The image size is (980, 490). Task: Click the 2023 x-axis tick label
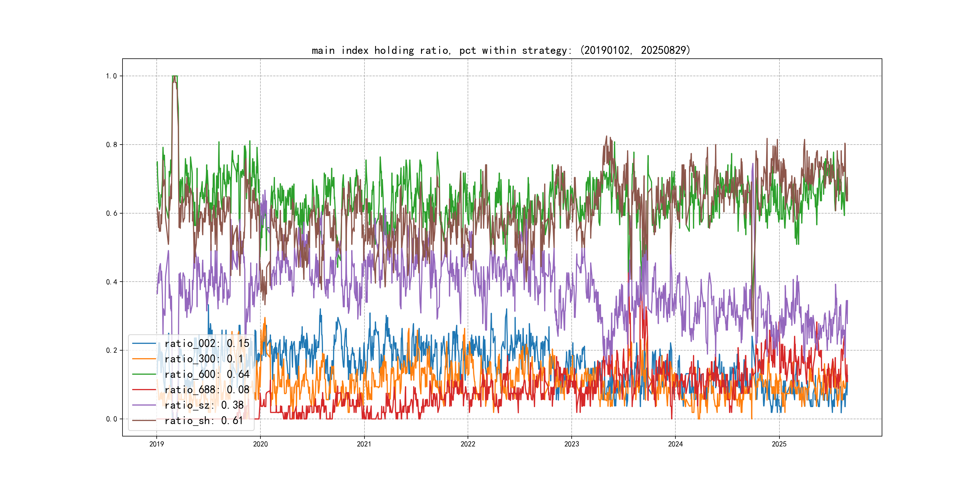coord(571,444)
